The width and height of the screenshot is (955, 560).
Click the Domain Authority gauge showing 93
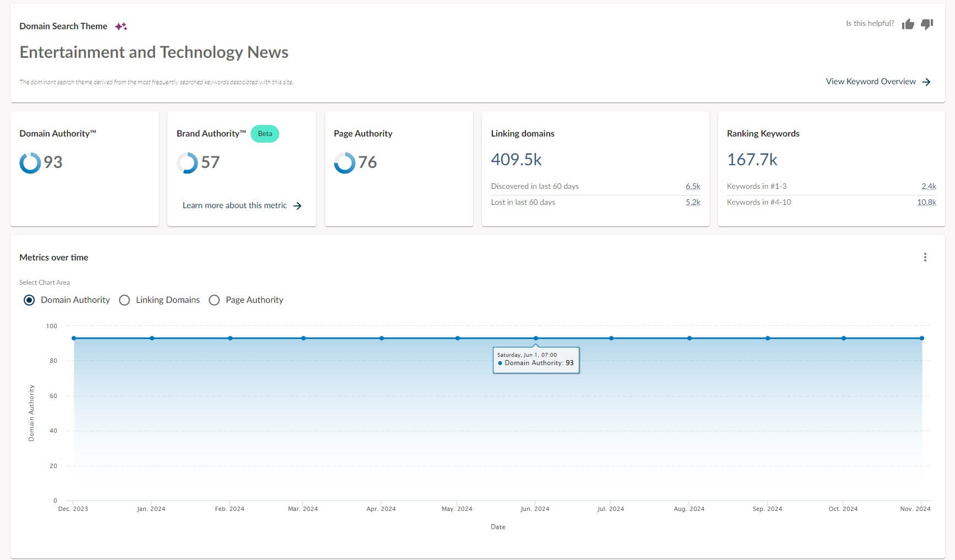point(31,162)
